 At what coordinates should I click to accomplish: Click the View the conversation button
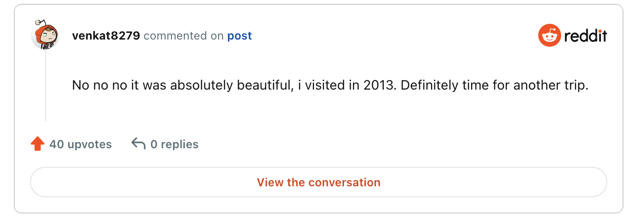[319, 182]
